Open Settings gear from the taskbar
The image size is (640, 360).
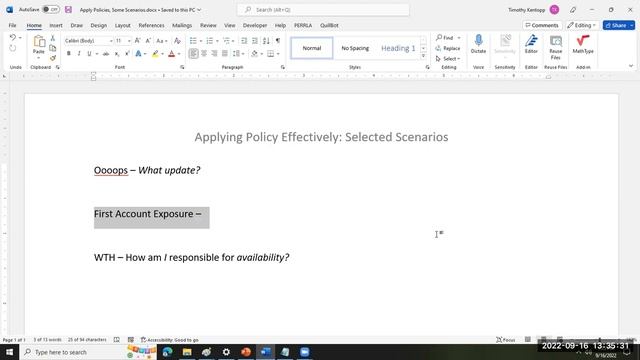(x=226, y=352)
